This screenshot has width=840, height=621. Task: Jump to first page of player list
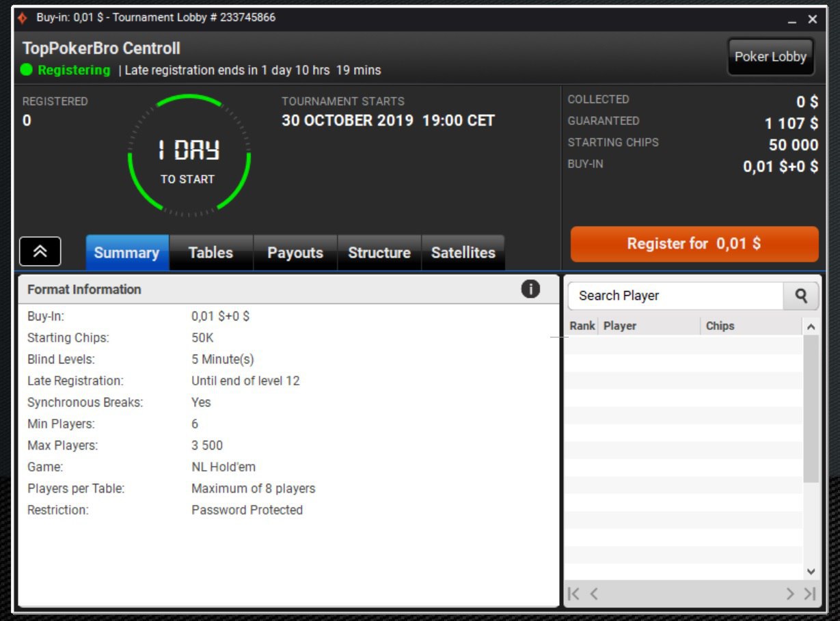[x=574, y=594]
